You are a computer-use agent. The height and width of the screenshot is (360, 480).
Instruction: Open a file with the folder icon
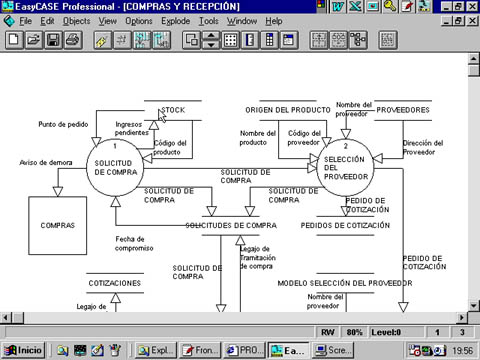(x=34, y=40)
